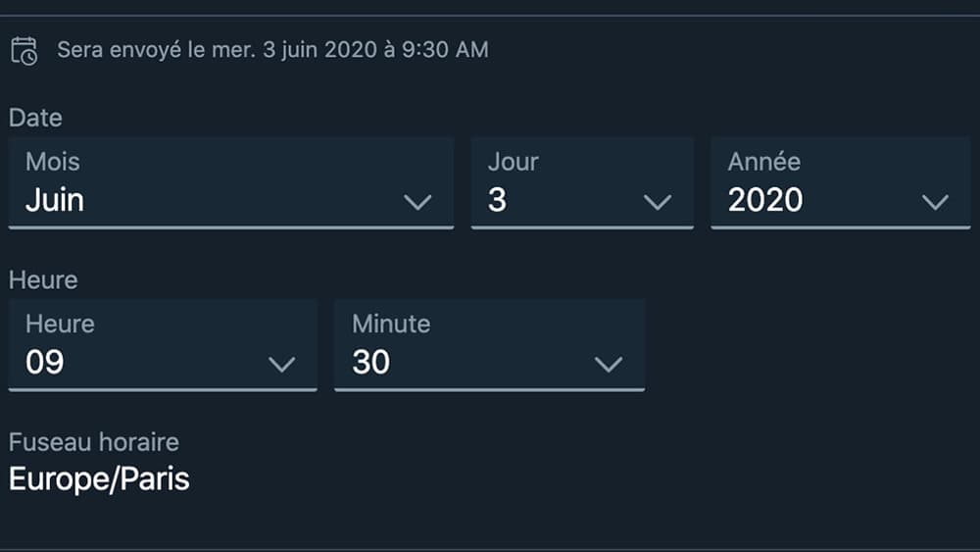The width and height of the screenshot is (980, 552).
Task: Click the "Fuseau horaire" label
Action: [94, 442]
